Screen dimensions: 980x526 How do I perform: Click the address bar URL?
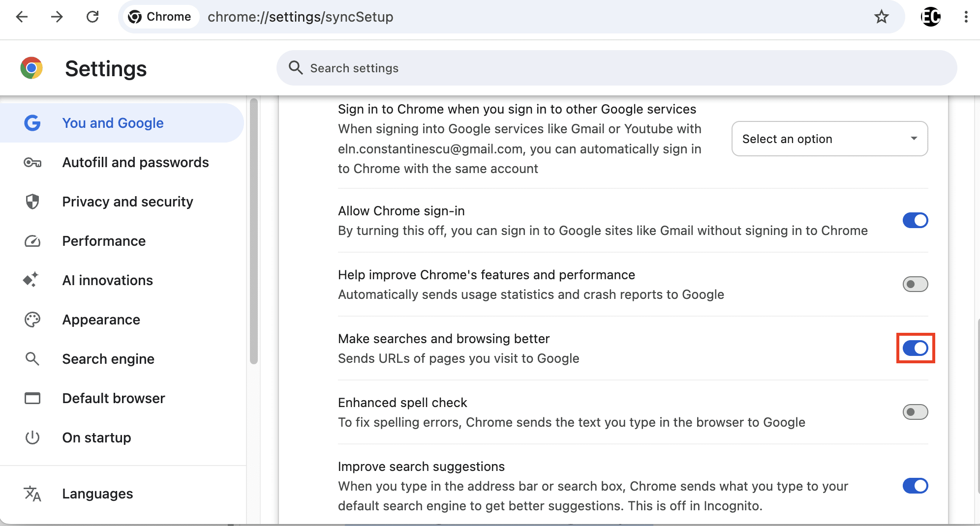tap(300, 17)
